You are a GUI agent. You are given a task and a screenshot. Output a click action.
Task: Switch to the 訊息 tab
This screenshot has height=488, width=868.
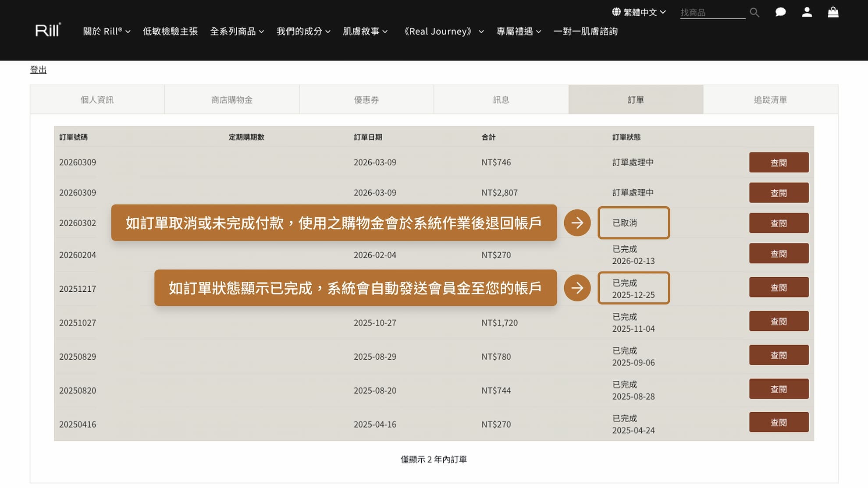(501, 99)
